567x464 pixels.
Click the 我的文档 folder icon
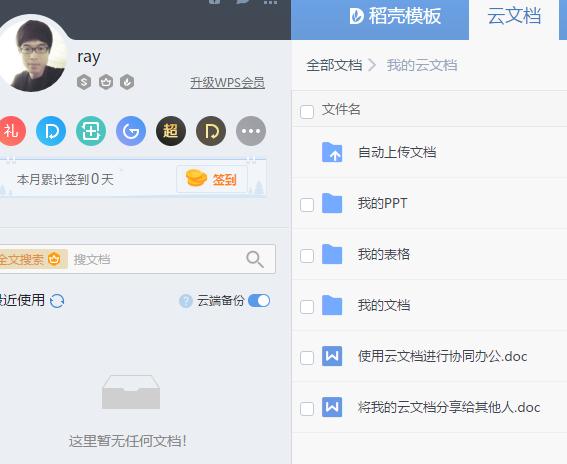point(332,305)
